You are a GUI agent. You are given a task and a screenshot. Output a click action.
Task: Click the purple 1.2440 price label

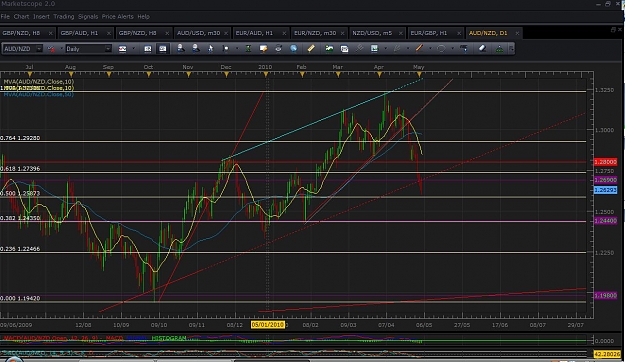pos(605,221)
